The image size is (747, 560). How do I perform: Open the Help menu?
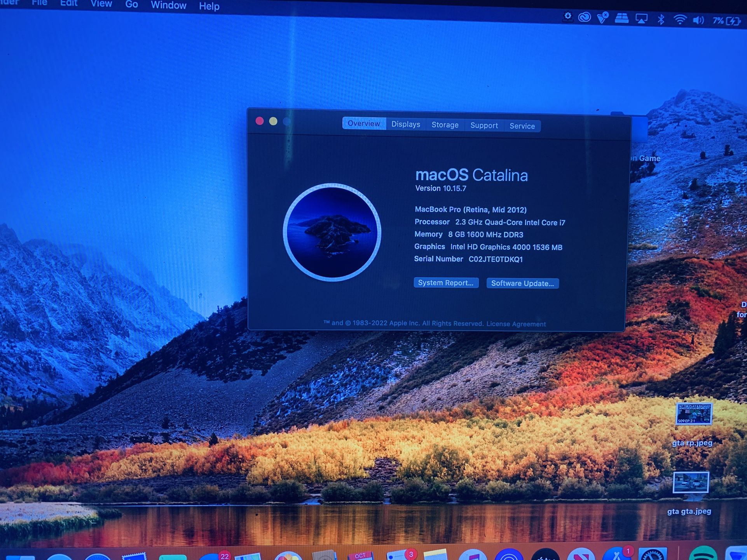(209, 6)
